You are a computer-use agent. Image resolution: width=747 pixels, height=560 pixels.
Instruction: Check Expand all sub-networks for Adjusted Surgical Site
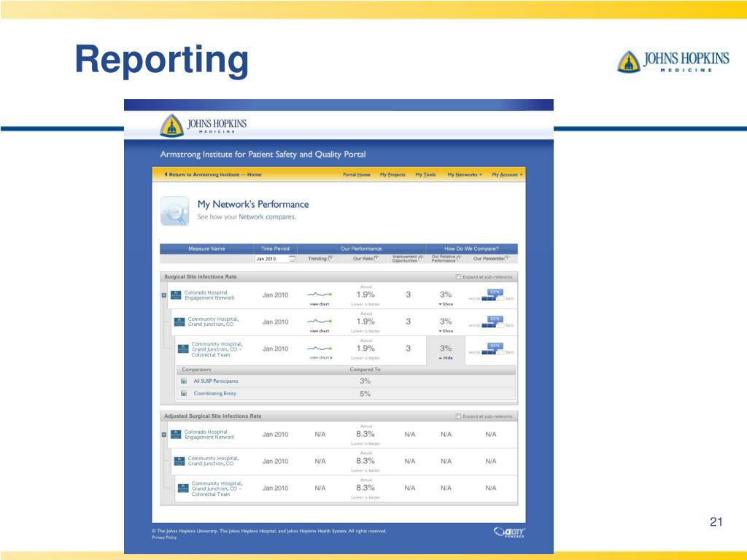tap(458, 416)
